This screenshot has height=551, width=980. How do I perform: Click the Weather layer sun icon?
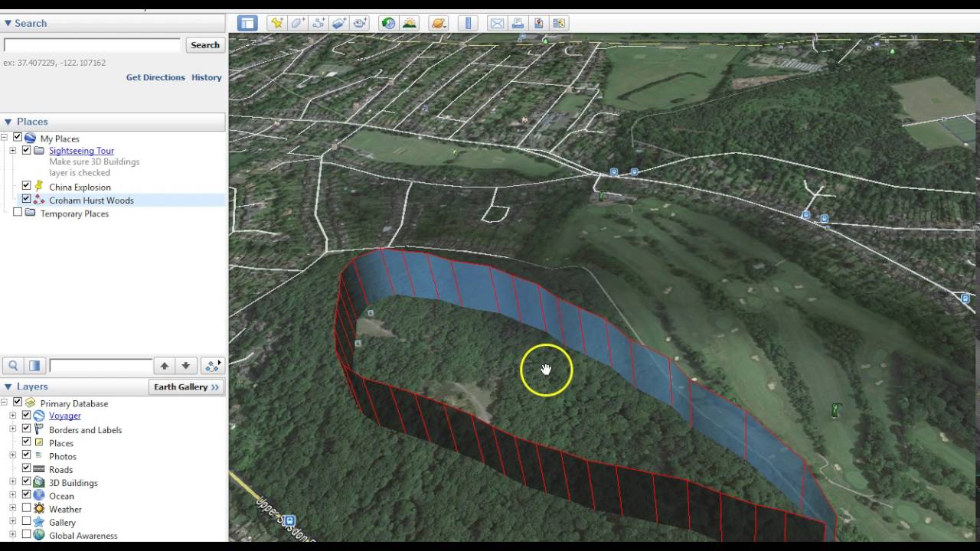tap(39, 509)
